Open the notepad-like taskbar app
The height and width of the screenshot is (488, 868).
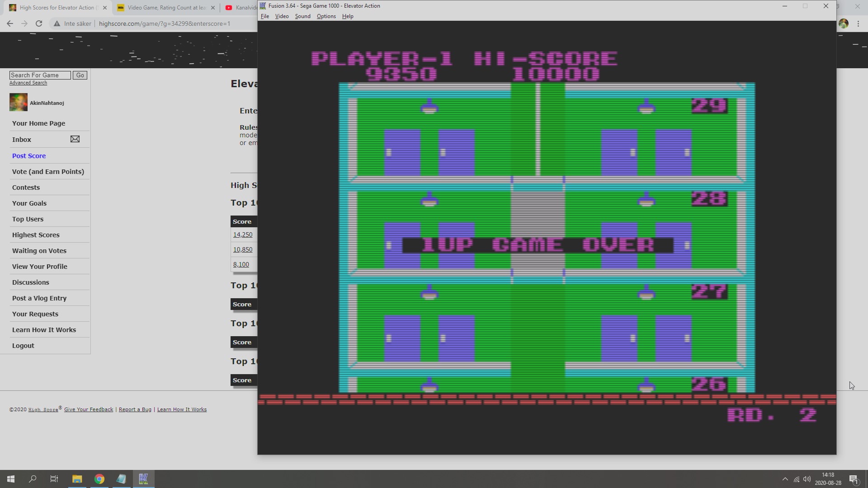point(121,479)
